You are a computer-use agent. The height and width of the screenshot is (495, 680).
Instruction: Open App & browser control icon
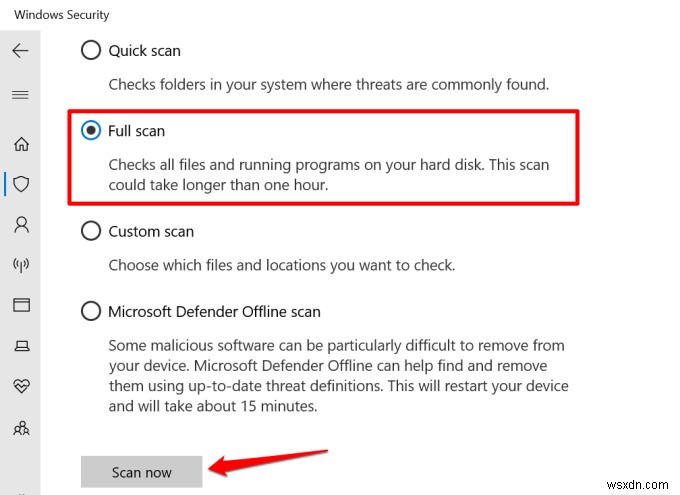(x=21, y=304)
